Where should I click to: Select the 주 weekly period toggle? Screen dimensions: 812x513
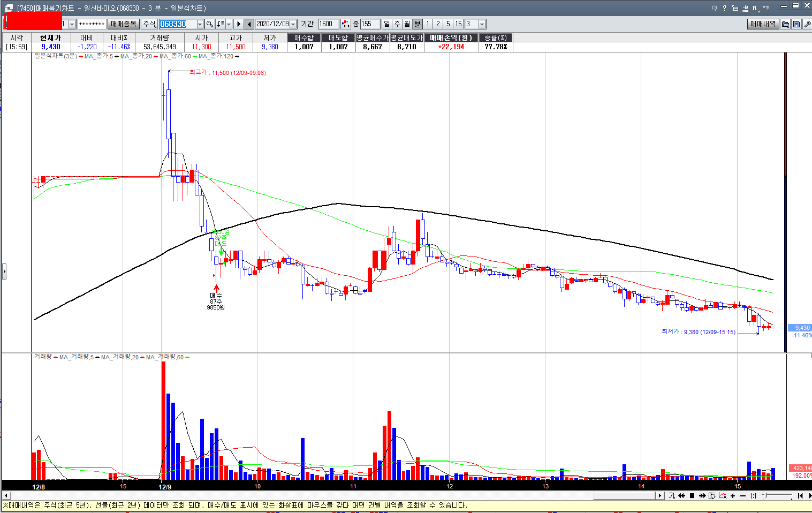point(397,24)
